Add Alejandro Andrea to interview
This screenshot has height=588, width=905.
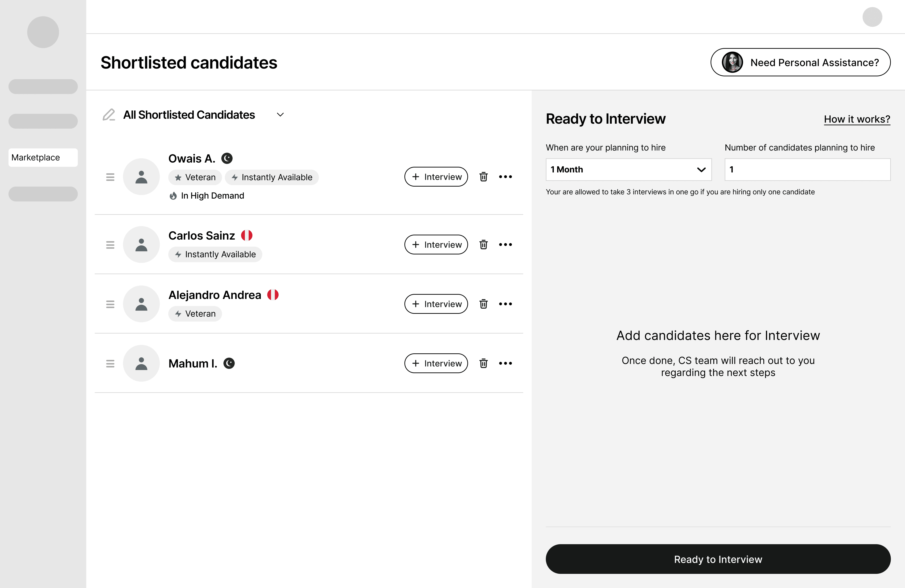pos(436,304)
